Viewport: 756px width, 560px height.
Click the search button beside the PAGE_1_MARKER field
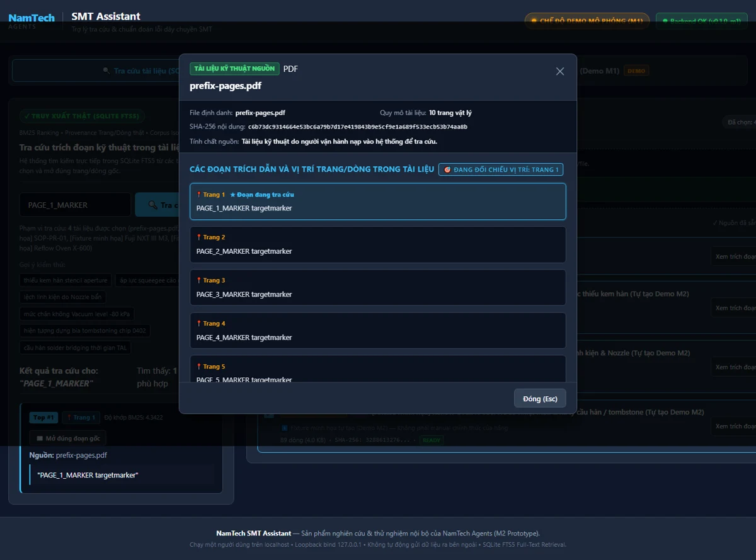157,205
